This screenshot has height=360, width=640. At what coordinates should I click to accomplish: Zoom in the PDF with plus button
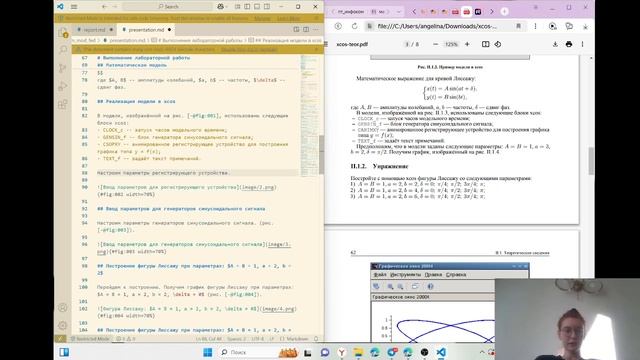click(x=467, y=44)
